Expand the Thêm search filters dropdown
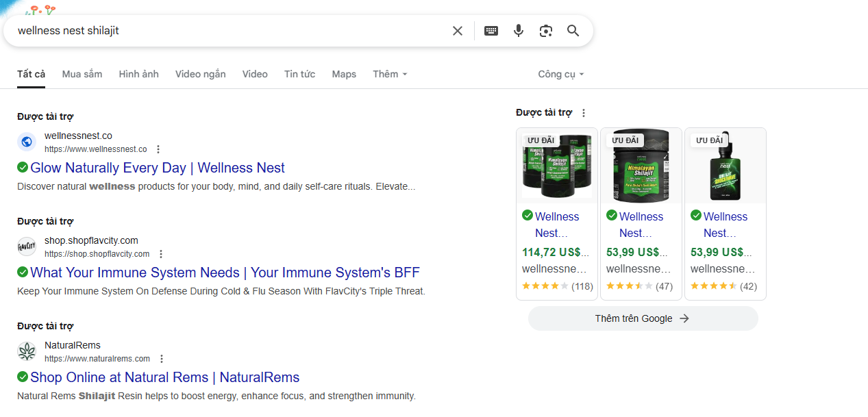Viewport: 868px width, 417px height. [390, 74]
